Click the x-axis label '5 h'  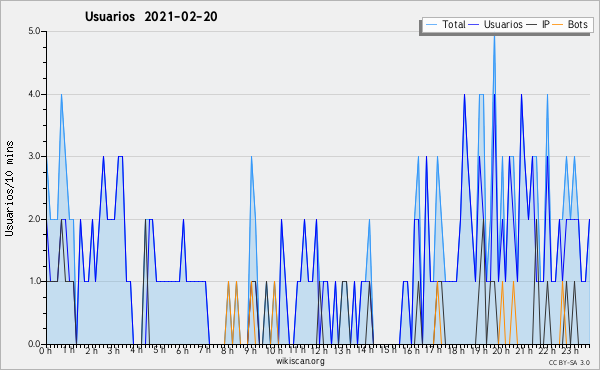pyautogui.click(x=160, y=350)
